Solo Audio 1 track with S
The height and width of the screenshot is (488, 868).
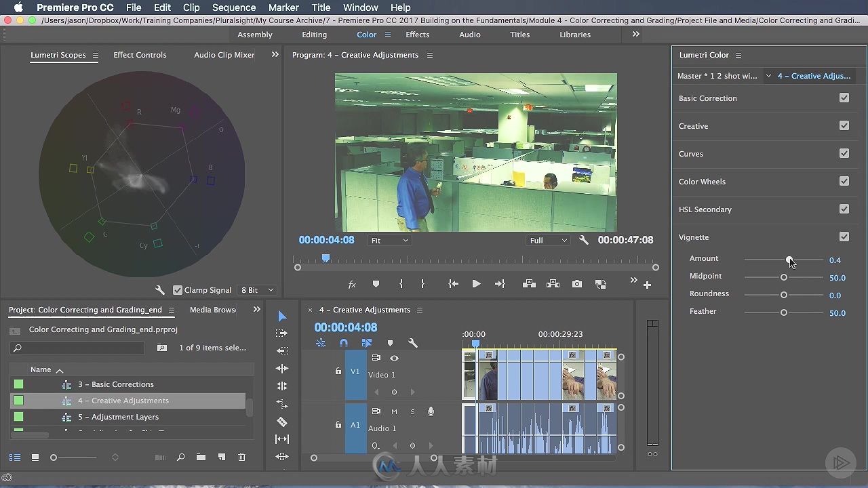pyautogui.click(x=412, y=411)
